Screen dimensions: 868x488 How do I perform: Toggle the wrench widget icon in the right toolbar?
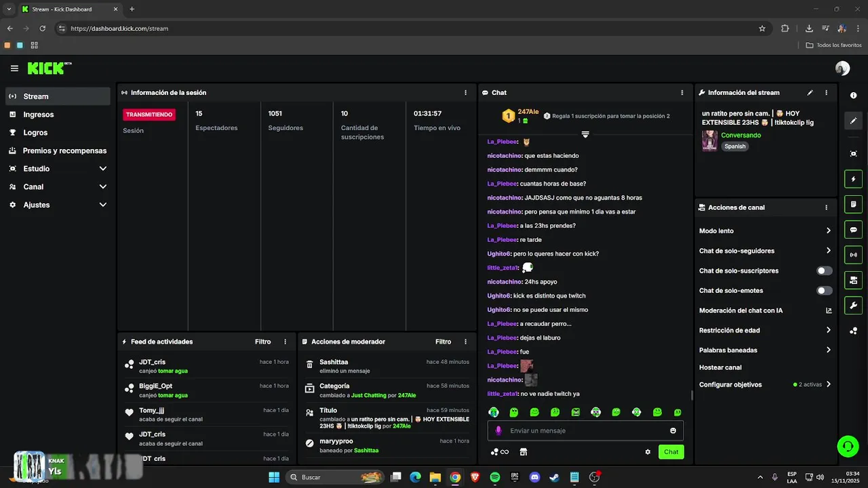click(x=854, y=305)
